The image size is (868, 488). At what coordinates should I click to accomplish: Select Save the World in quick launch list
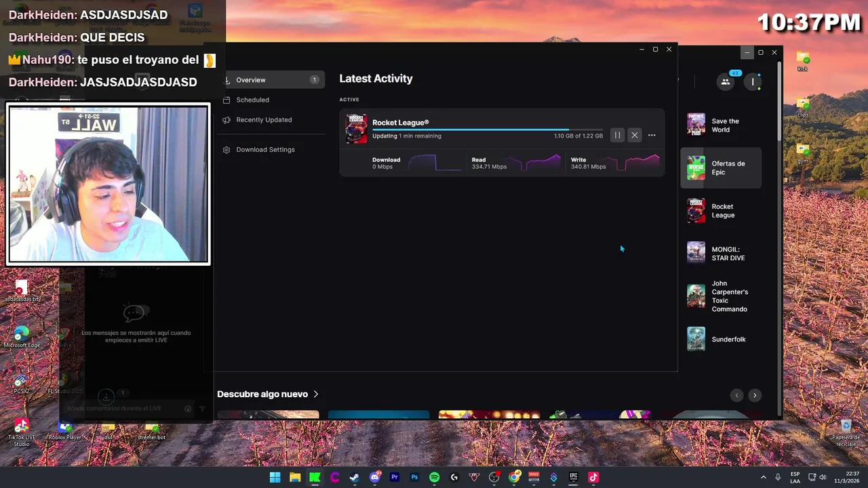point(721,125)
